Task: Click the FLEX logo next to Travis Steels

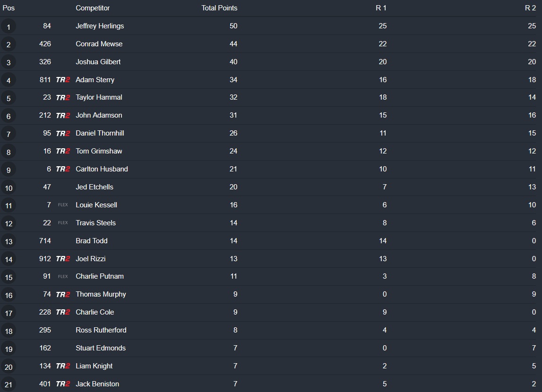Action: coord(63,223)
